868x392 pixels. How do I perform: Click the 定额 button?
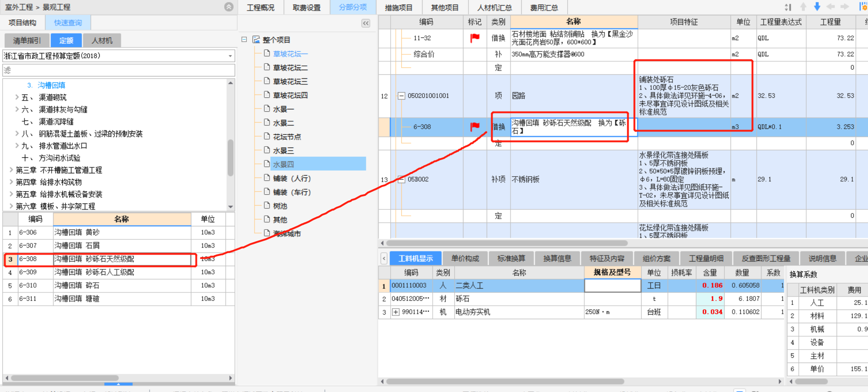click(x=66, y=41)
